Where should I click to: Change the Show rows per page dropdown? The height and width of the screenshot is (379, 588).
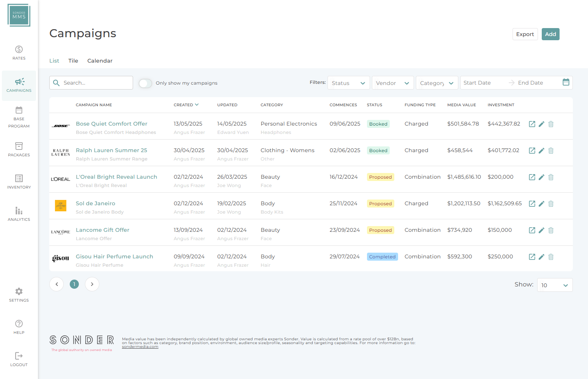[x=555, y=285]
